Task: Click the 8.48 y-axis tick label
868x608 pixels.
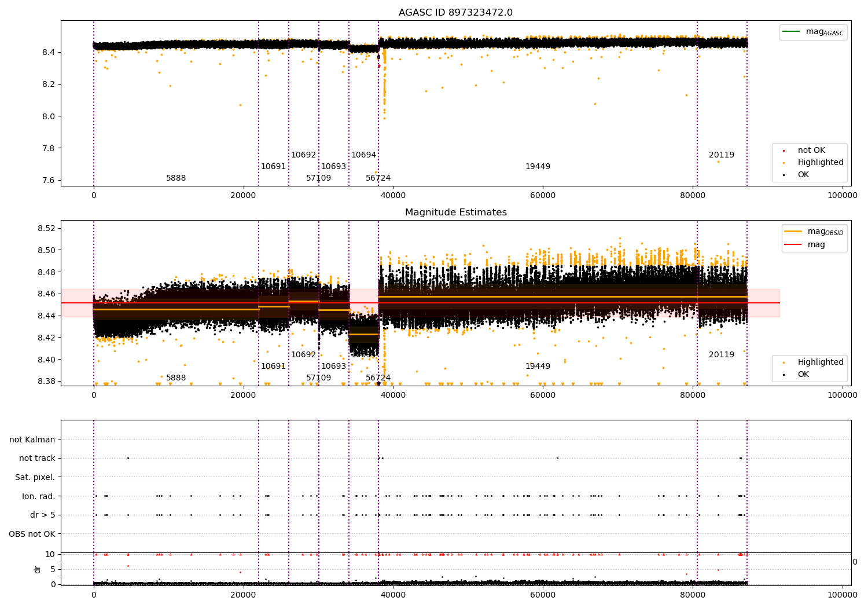Action: pyautogui.click(x=46, y=272)
